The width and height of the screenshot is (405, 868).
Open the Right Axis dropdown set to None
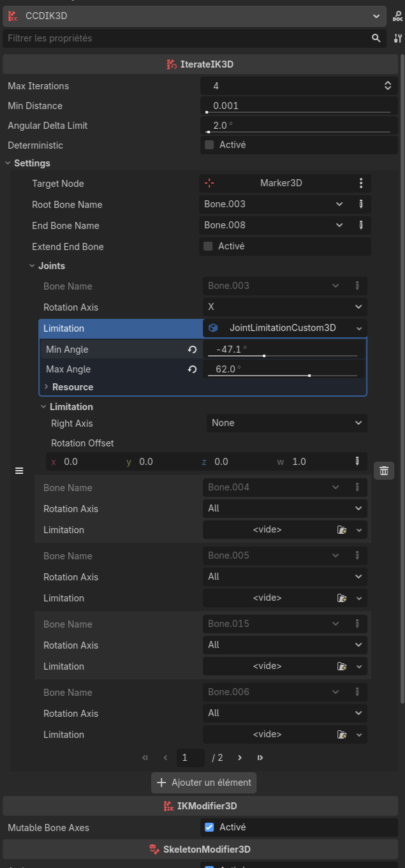[x=286, y=423]
